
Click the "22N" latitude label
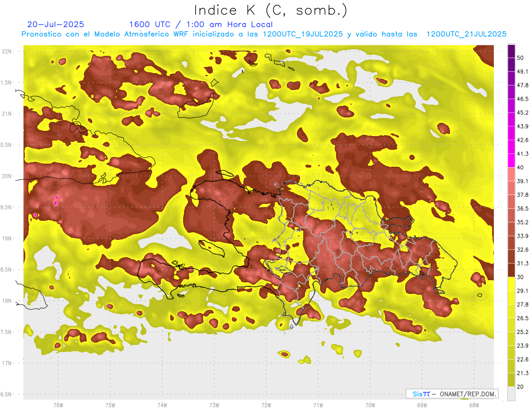pyautogui.click(x=8, y=51)
